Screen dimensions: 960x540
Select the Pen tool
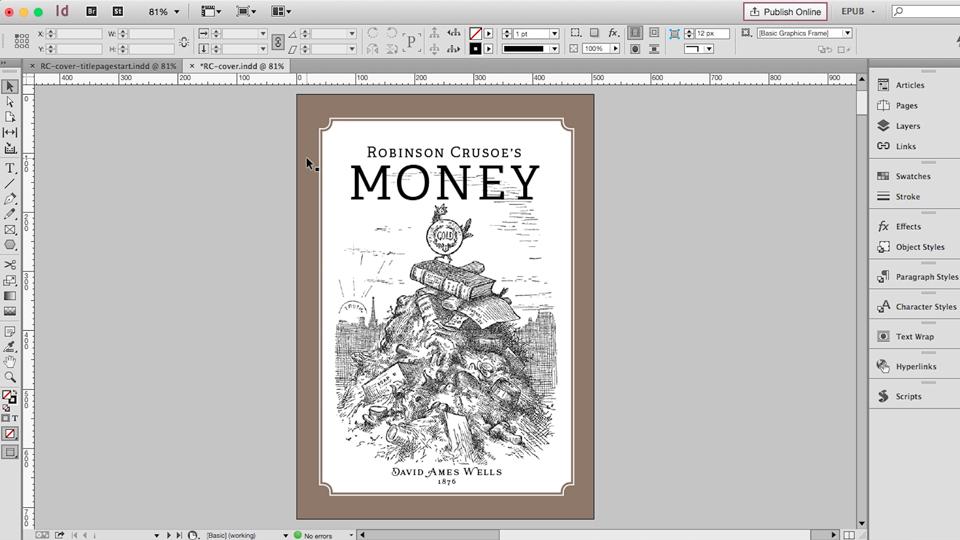point(10,199)
